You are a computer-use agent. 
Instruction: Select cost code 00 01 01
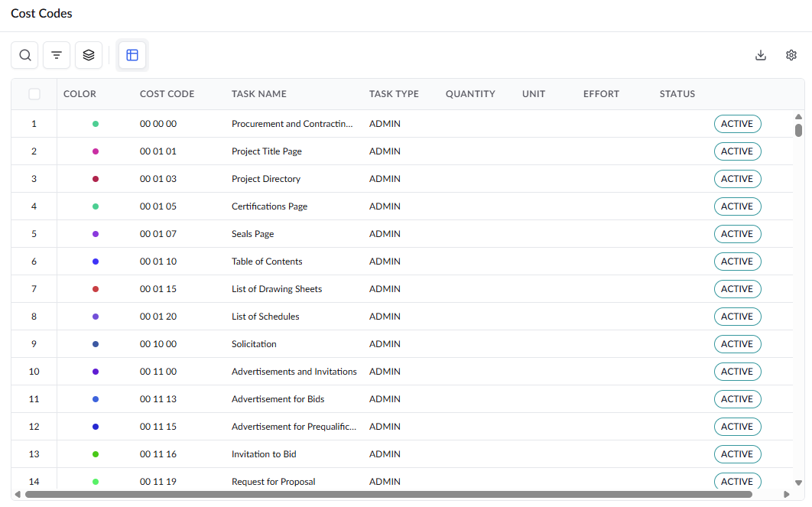point(158,151)
